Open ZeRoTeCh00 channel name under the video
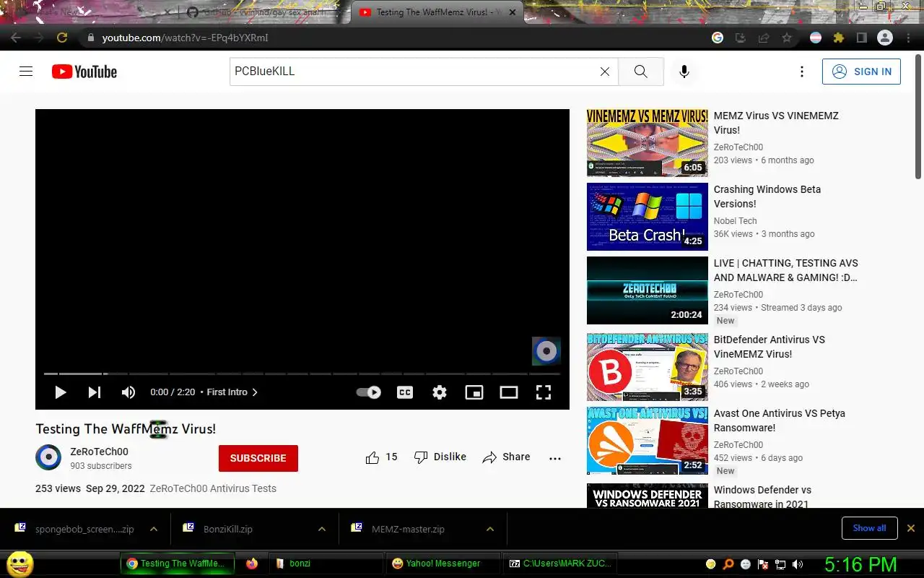 coord(99,452)
